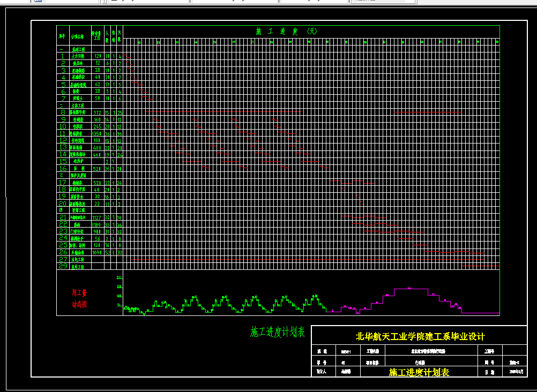Click the days value 25 in row 8

pyautogui.click(x=120, y=112)
